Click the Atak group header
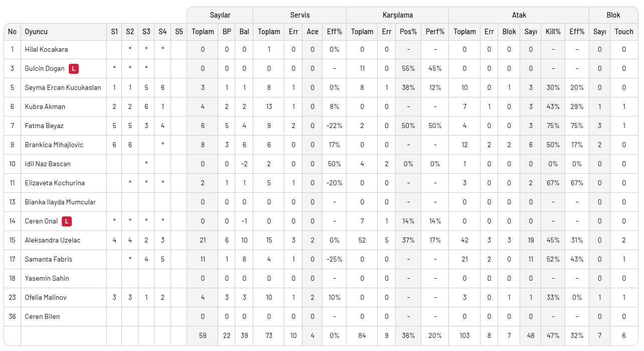 (519, 16)
